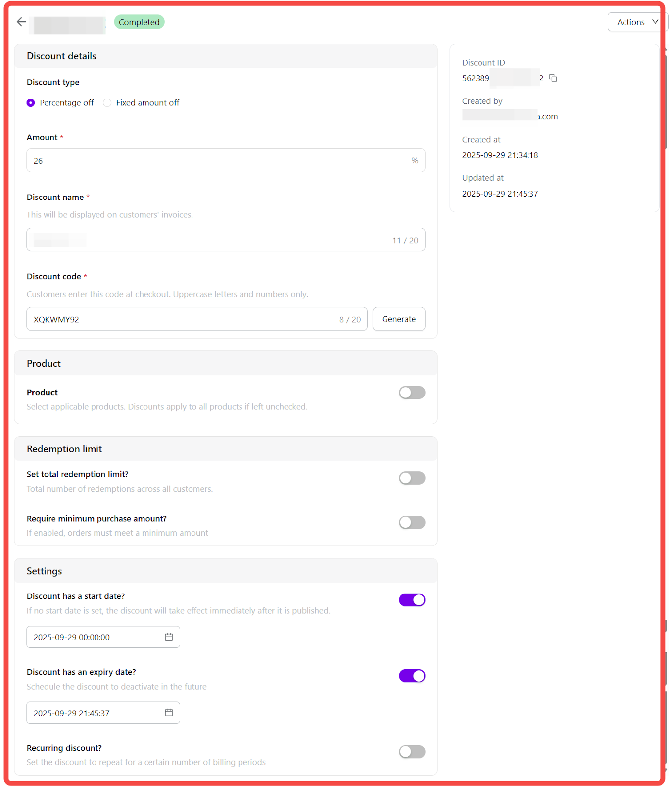Enable total redemption limit switch
Screen dimensions: 672x792
coord(412,478)
